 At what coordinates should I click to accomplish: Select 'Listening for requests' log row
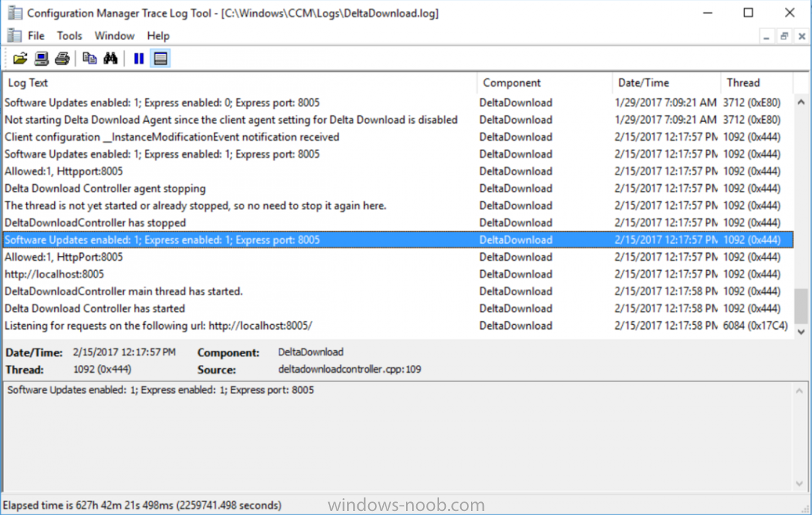[x=398, y=326]
